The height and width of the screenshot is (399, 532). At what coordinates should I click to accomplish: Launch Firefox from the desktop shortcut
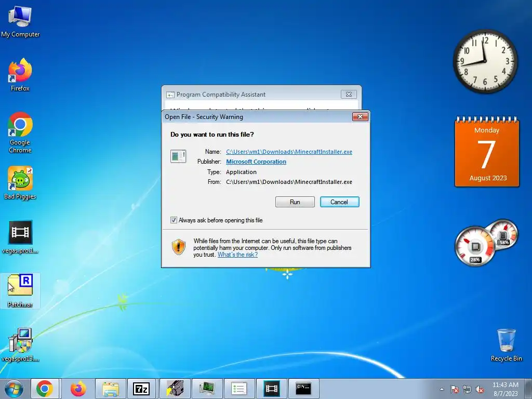[x=20, y=75]
